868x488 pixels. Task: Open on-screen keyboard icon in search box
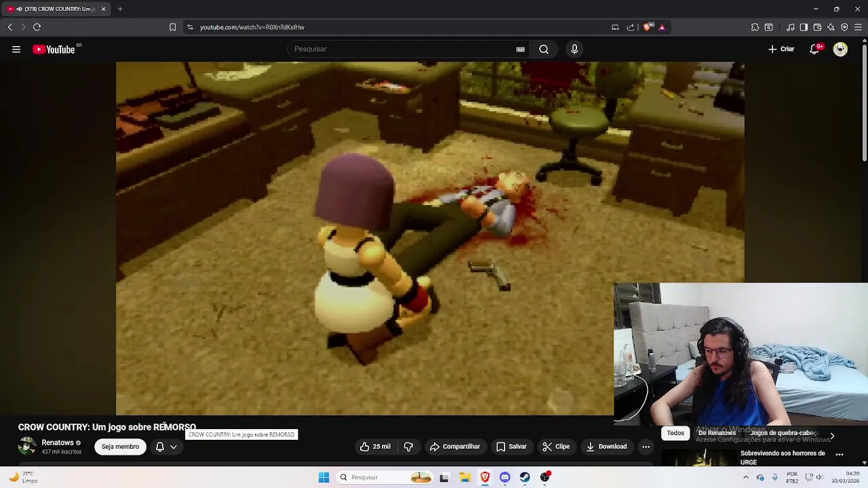(520, 49)
